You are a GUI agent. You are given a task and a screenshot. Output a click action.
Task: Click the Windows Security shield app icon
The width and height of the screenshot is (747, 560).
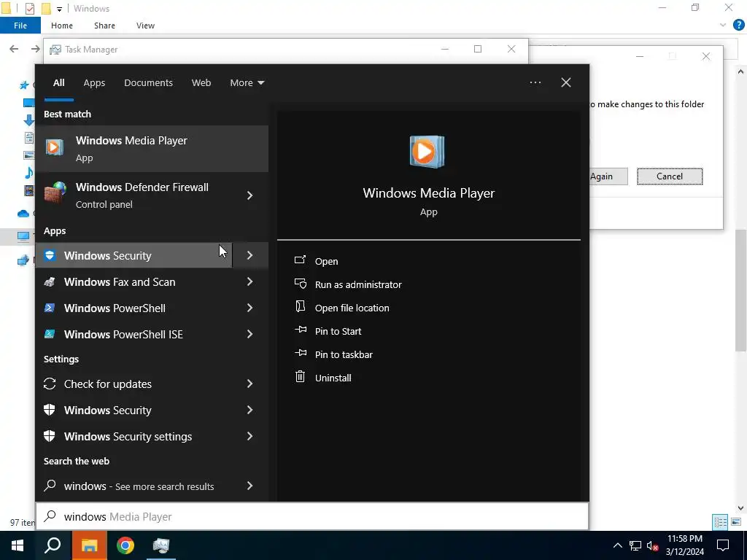pos(50,255)
